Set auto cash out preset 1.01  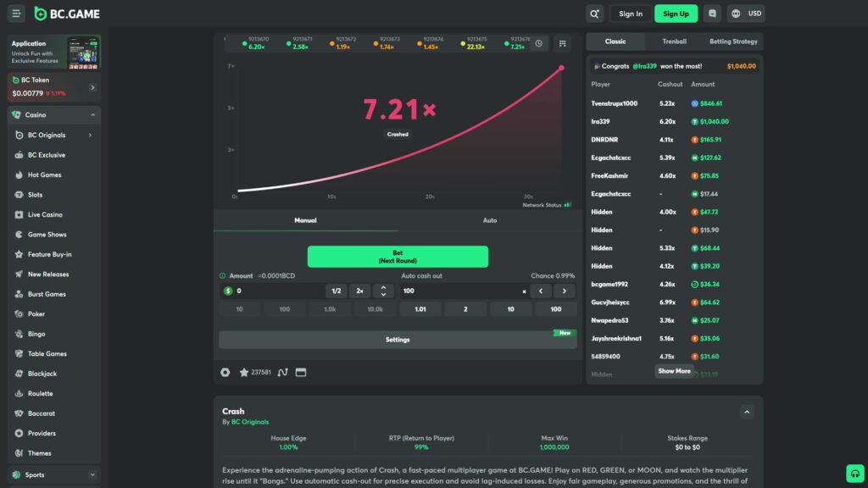420,309
